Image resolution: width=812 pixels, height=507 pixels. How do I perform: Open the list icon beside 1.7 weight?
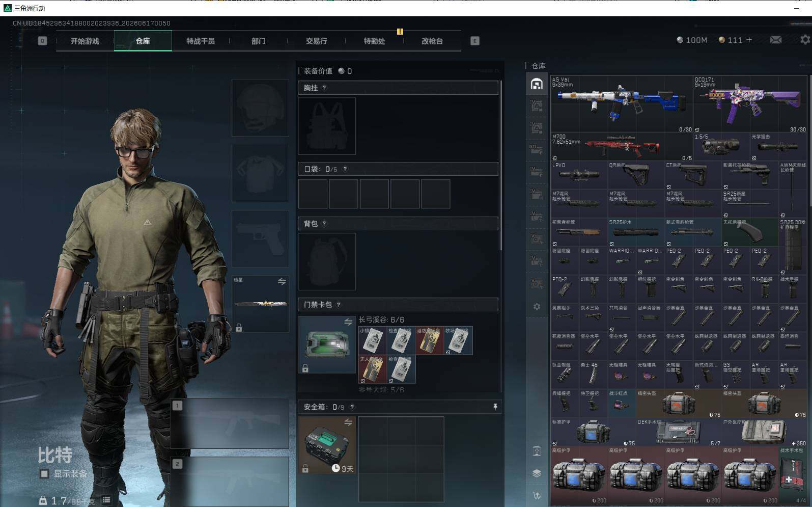pyautogui.click(x=106, y=500)
